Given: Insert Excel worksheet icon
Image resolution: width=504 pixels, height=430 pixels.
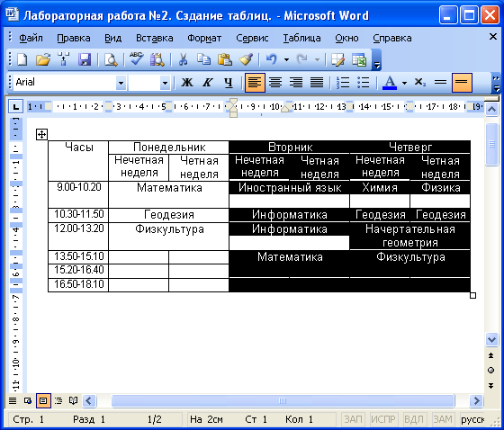Looking at the screenshot, I should (x=359, y=59).
